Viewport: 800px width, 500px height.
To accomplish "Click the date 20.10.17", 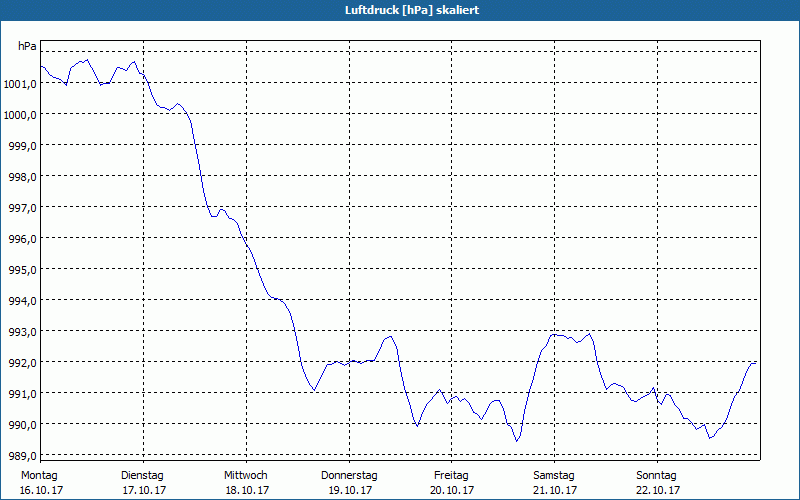I will (452, 490).
